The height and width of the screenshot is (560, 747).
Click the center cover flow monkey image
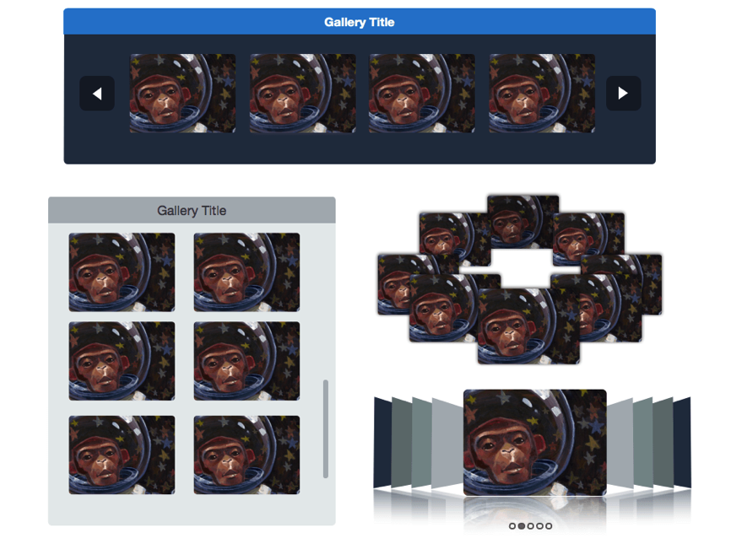click(x=534, y=443)
